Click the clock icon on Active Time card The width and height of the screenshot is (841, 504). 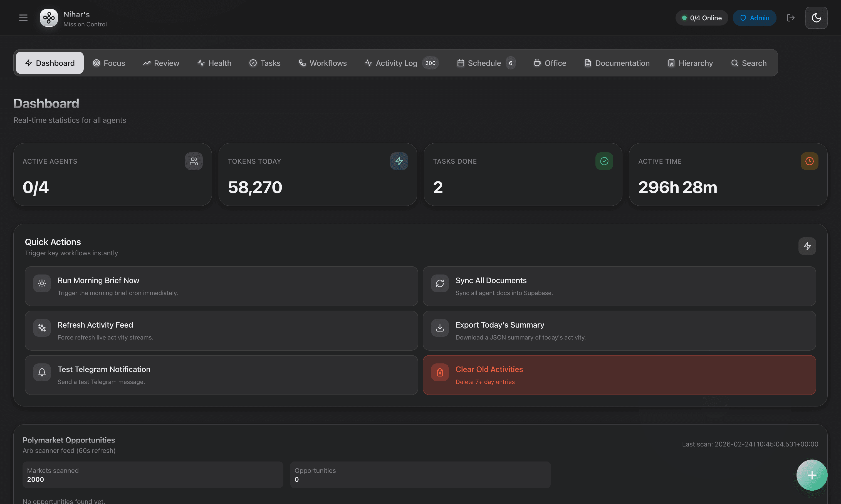click(809, 161)
